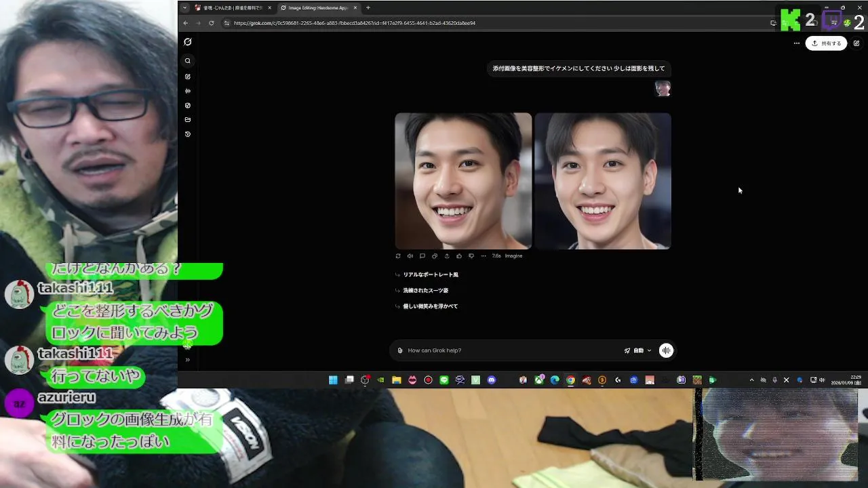
Task: Open Discord from taskbar
Action: click(x=492, y=380)
